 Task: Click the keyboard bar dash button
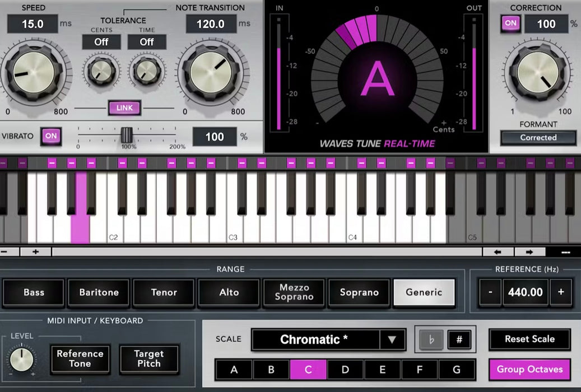pos(565,252)
